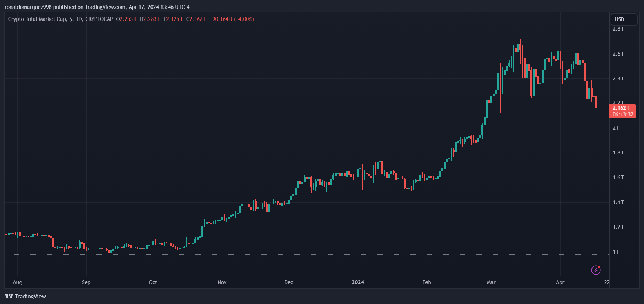
Task: Click the purple lightning flash icon
Action: pyautogui.click(x=596, y=270)
